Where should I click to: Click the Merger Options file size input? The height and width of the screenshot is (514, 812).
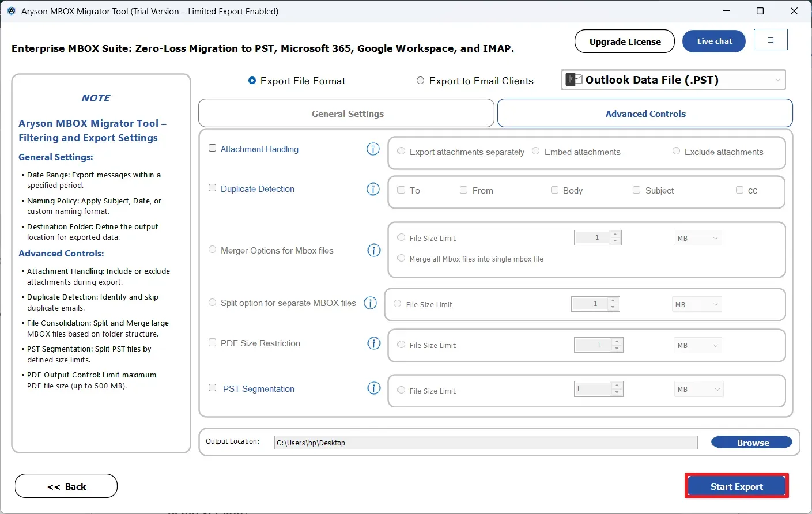(x=592, y=237)
